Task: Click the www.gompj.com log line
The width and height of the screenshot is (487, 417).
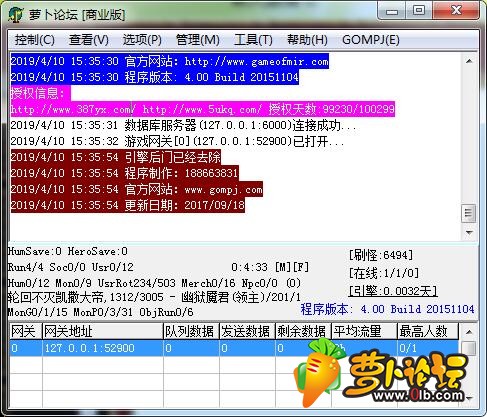Action: coord(136,189)
